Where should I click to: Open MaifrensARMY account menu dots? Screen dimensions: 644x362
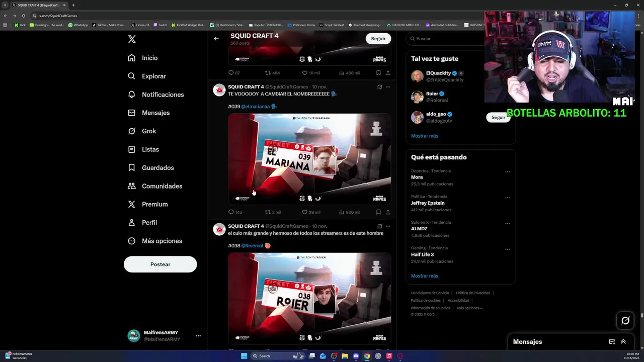[x=198, y=336]
